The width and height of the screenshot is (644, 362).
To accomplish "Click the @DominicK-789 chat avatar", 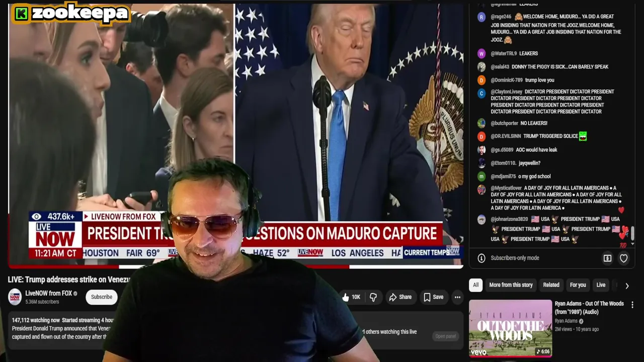I will coord(481,80).
